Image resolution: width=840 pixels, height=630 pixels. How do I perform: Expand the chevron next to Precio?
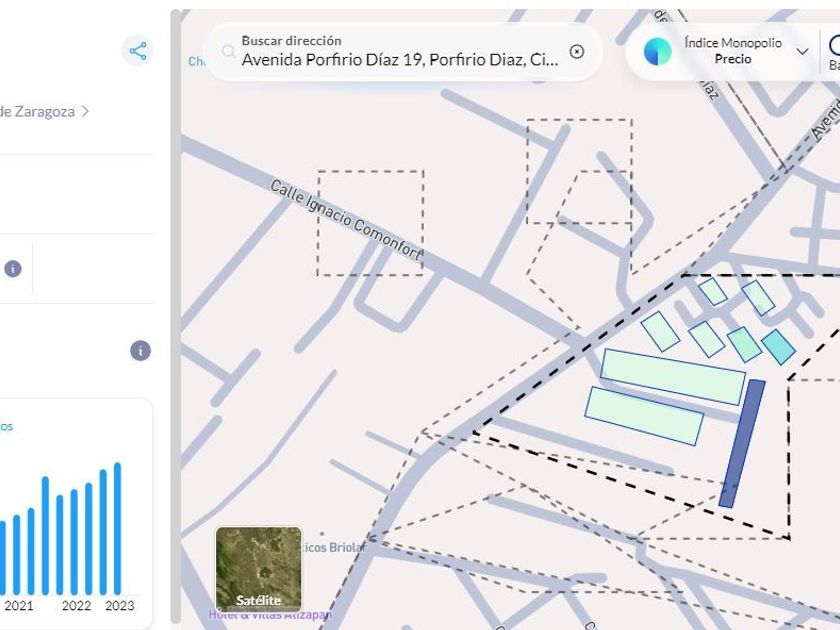[802, 52]
